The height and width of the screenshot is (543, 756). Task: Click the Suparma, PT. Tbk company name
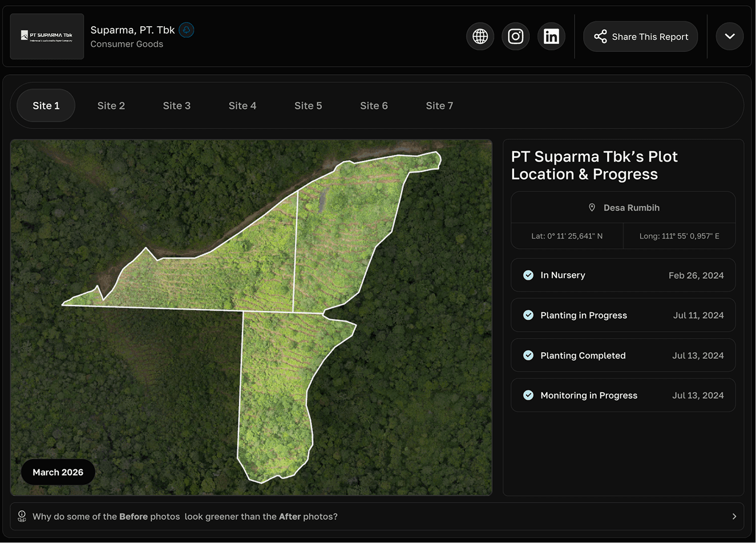pos(132,30)
